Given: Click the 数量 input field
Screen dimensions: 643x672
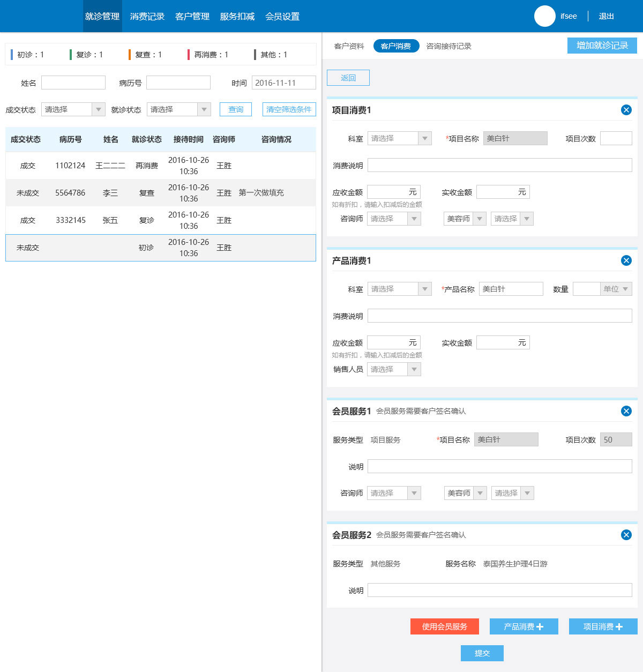Looking at the screenshot, I should [586, 289].
